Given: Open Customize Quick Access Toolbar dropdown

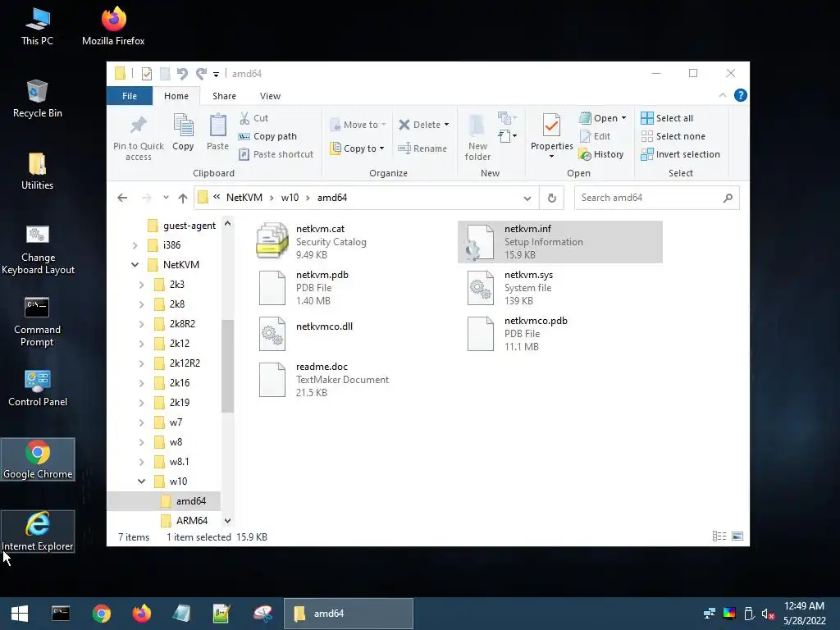Looking at the screenshot, I should [216, 74].
